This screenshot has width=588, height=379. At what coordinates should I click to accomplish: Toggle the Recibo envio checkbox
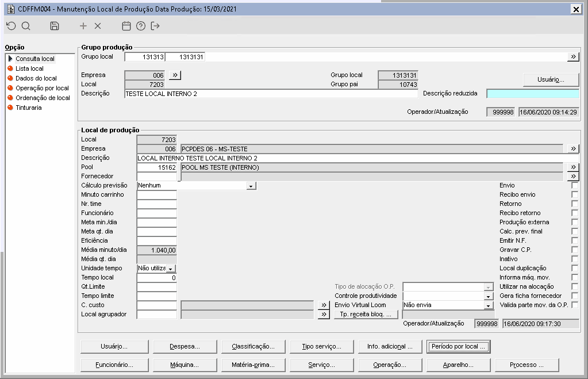click(x=575, y=194)
